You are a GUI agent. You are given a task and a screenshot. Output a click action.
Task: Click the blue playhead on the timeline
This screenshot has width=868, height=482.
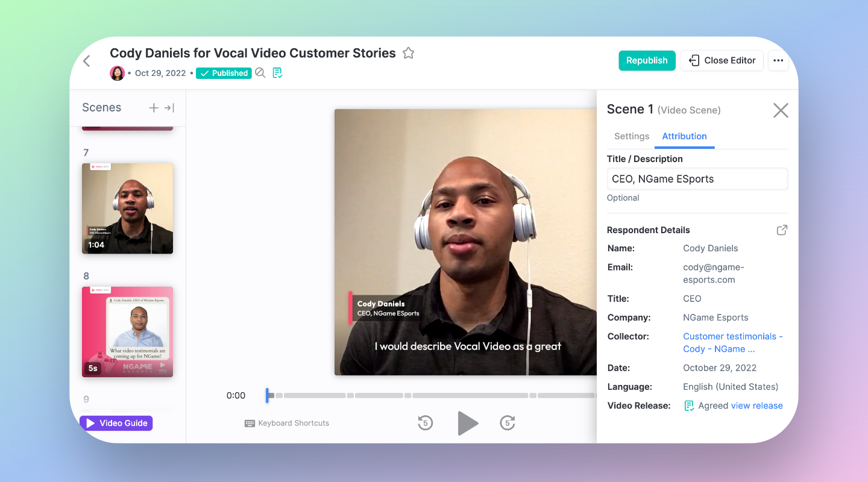pyautogui.click(x=267, y=395)
